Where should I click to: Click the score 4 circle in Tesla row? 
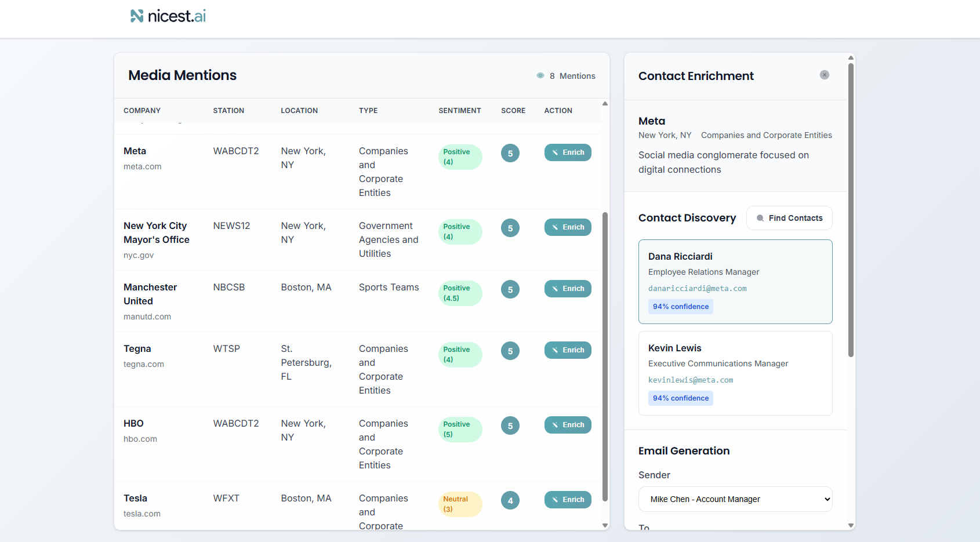pyautogui.click(x=510, y=500)
